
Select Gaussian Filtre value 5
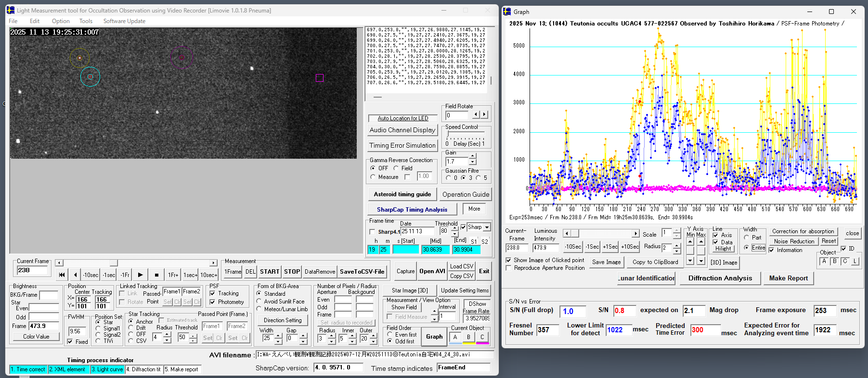pyautogui.click(x=478, y=178)
